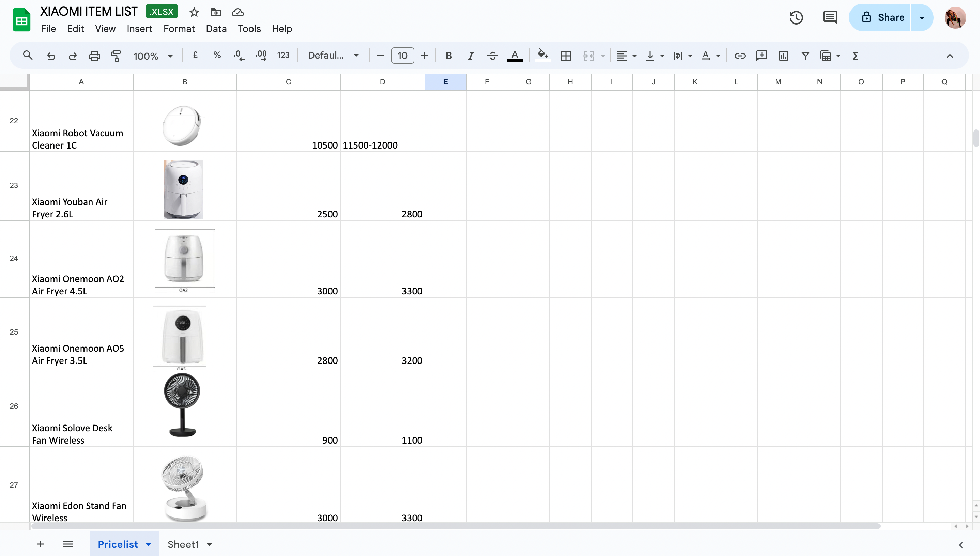
Task: Switch to the Sheet1 tab
Action: [x=183, y=544]
